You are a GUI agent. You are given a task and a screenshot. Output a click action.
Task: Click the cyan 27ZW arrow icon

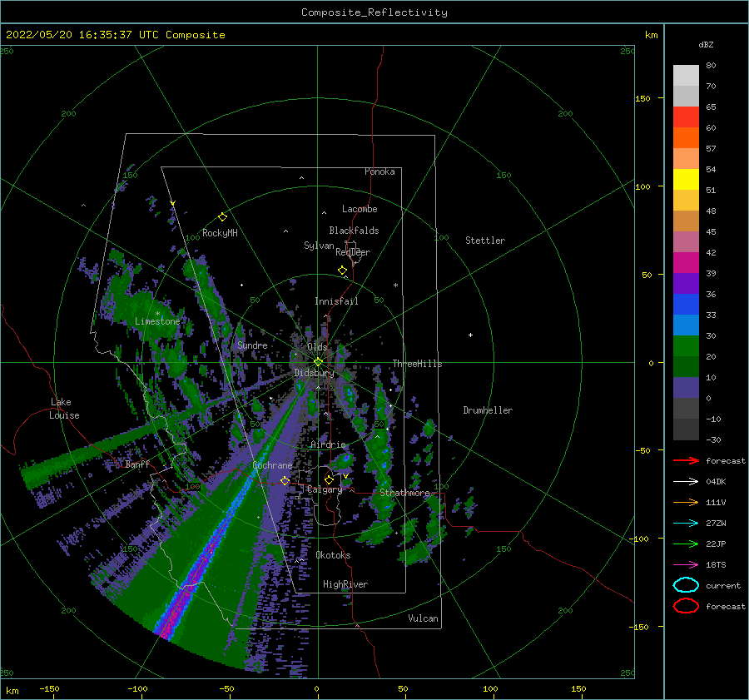coord(686,524)
